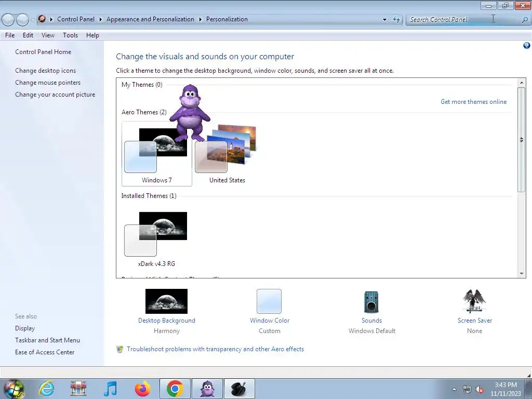Open Desktop Background settings link
Image resolution: width=532 pixels, height=399 pixels.
point(167,321)
